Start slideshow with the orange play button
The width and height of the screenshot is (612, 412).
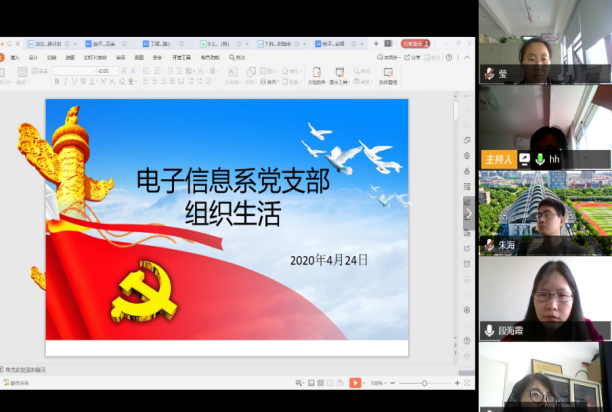point(355,383)
